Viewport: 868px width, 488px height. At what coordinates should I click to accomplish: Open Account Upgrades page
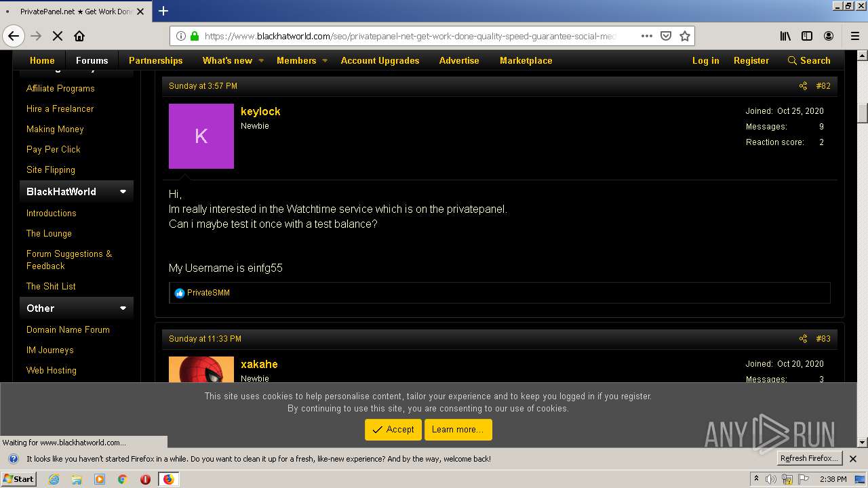[380, 60]
